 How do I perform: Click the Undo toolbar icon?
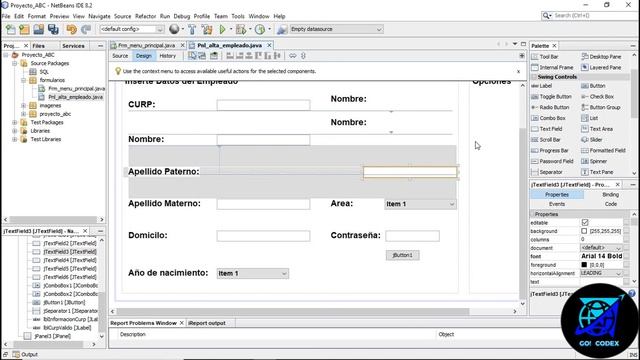72,29
